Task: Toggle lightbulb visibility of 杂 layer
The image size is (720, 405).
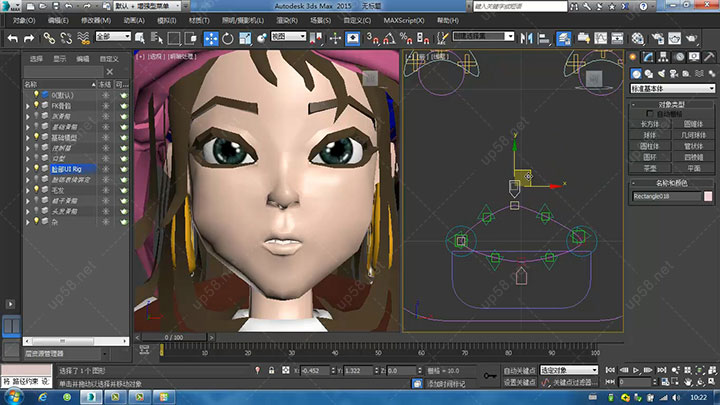Action: 36,221
